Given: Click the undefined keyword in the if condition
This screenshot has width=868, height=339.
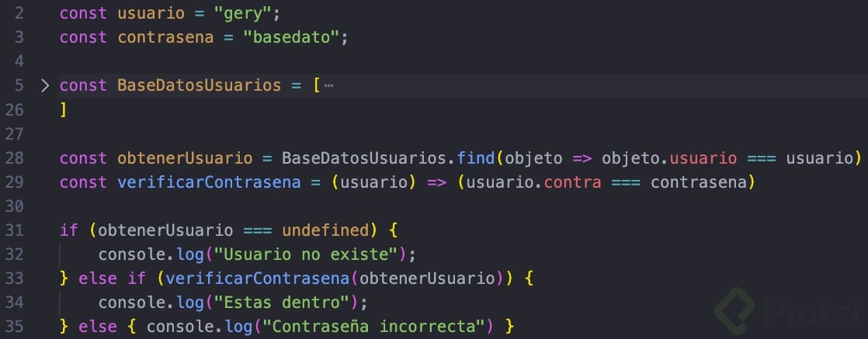Looking at the screenshot, I should point(325,230).
